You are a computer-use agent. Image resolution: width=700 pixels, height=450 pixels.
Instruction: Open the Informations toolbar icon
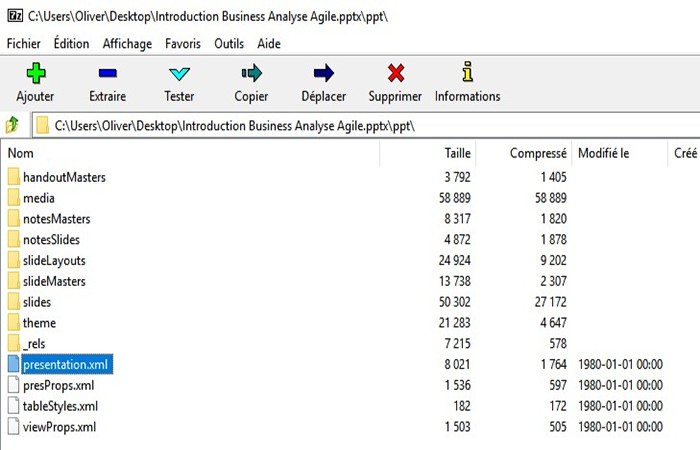467,72
